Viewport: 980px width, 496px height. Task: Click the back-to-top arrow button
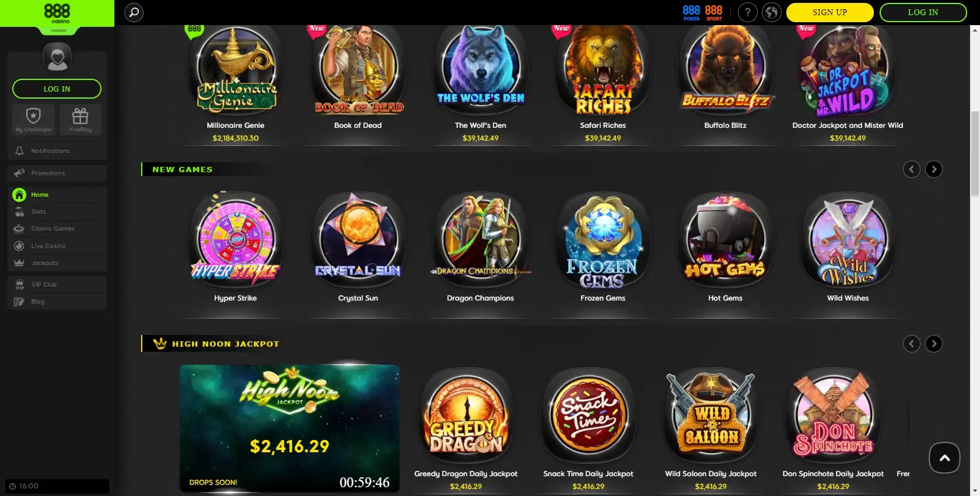pos(944,457)
